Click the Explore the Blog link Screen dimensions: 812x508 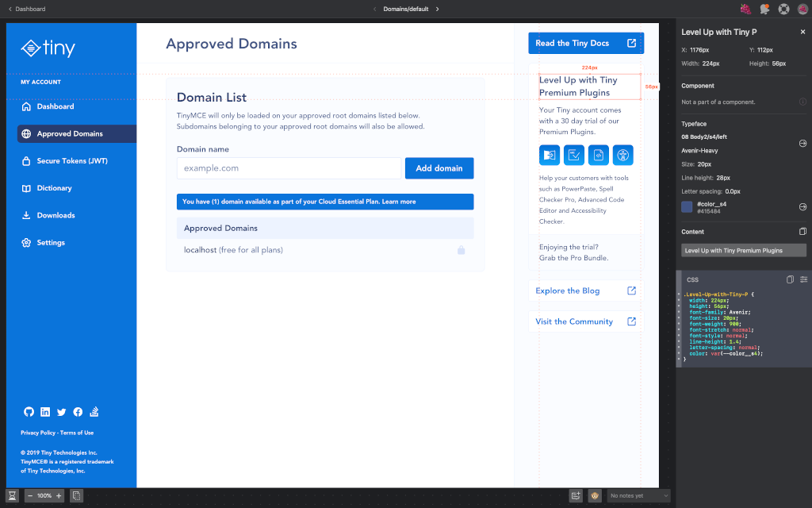(x=586, y=291)
